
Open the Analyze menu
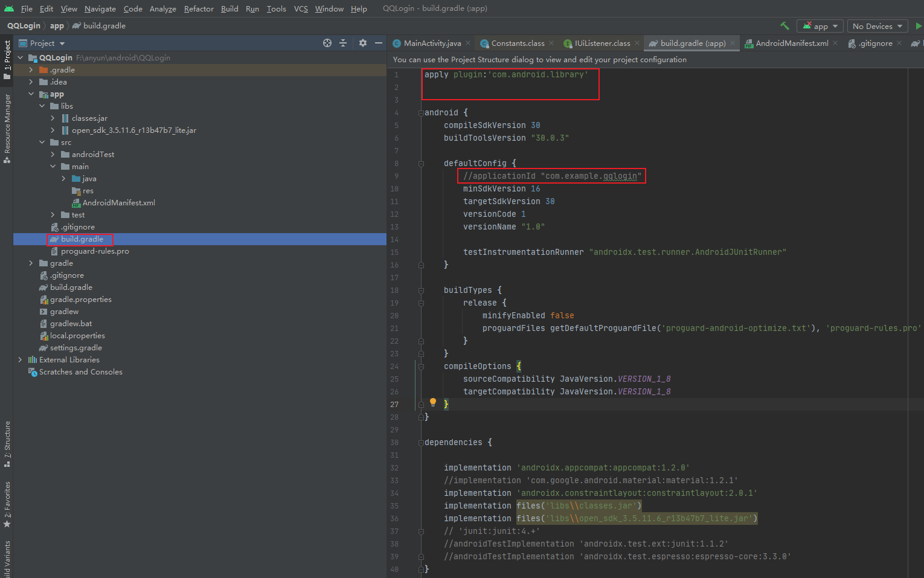coord(163,8)
